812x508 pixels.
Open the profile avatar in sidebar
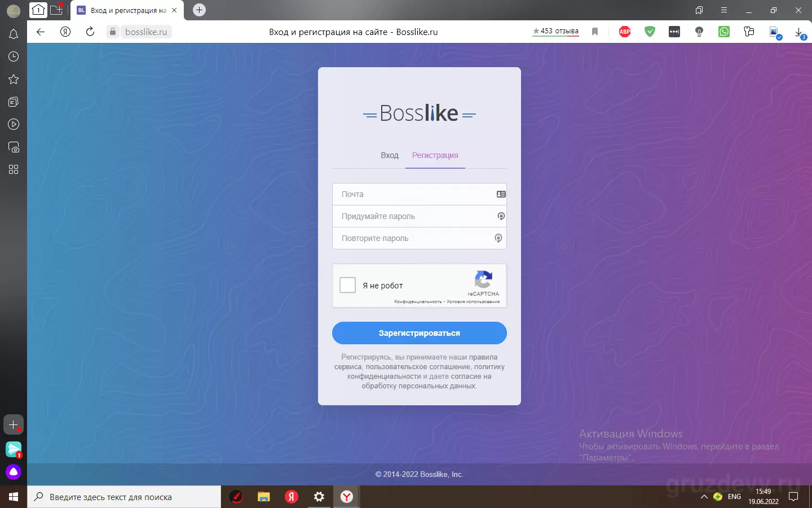[14, 10]
